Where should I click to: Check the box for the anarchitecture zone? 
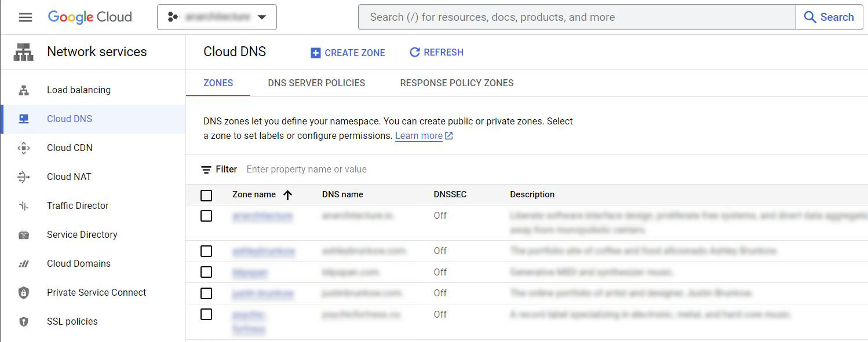(206, 216)
